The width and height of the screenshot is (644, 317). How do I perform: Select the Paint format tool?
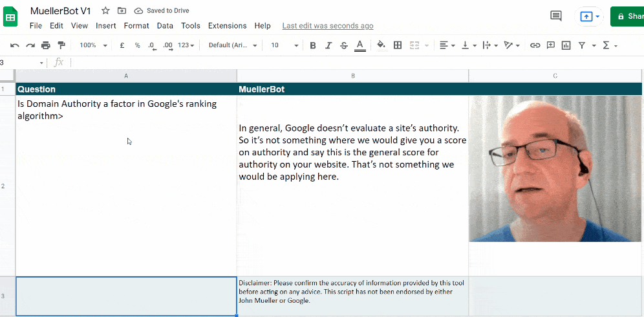[61, 45]
